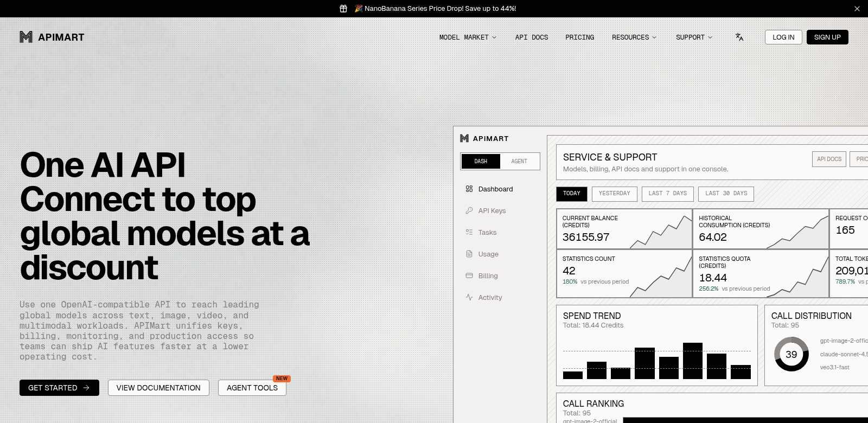Open API Docs from the top navigation
The image size is (868, 423).
point(532,37)
